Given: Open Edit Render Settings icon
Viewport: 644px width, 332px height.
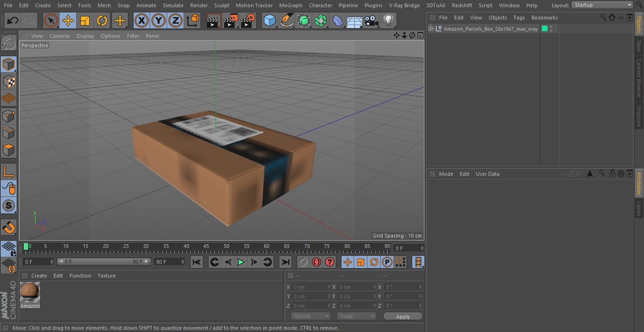Looking at the screenshot, I should coord(248,21).
